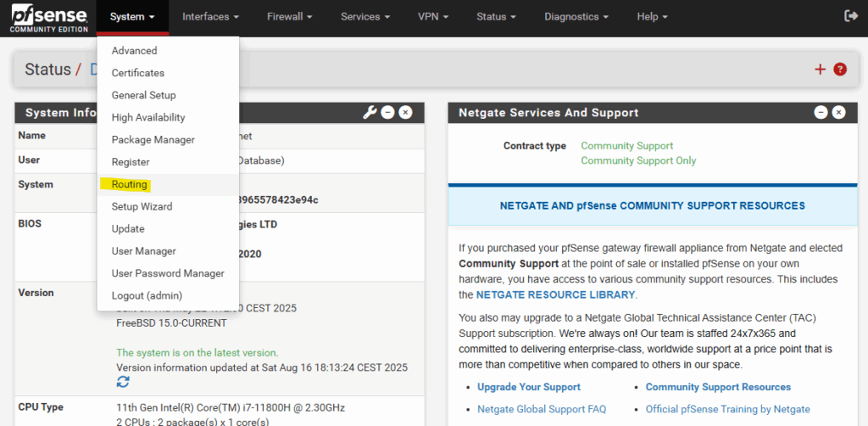Open the Diagnostics dropdown menu
868x426 pixels.
[x=576, y=17]
